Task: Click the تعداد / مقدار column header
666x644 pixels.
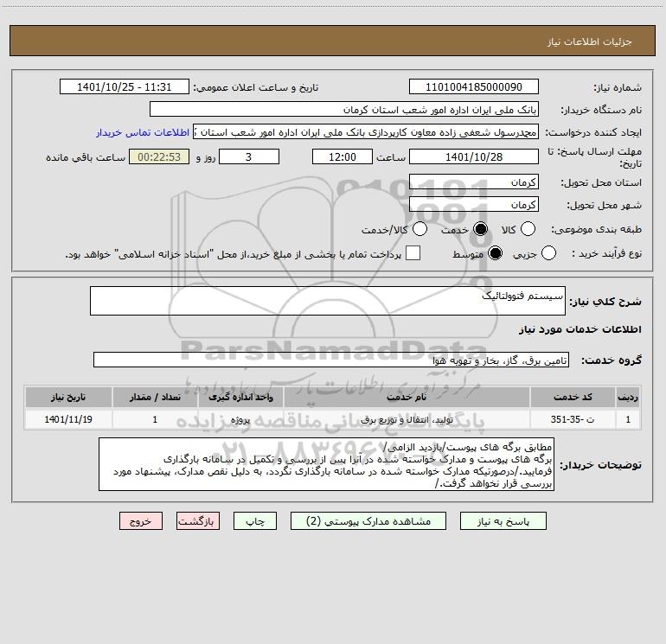Action: (x=155, y=397)
